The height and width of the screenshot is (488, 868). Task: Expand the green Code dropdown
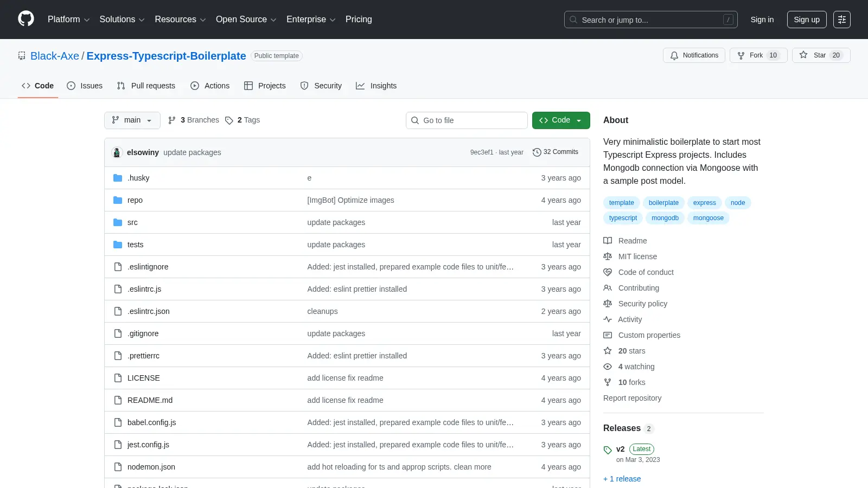pos(561,120)
